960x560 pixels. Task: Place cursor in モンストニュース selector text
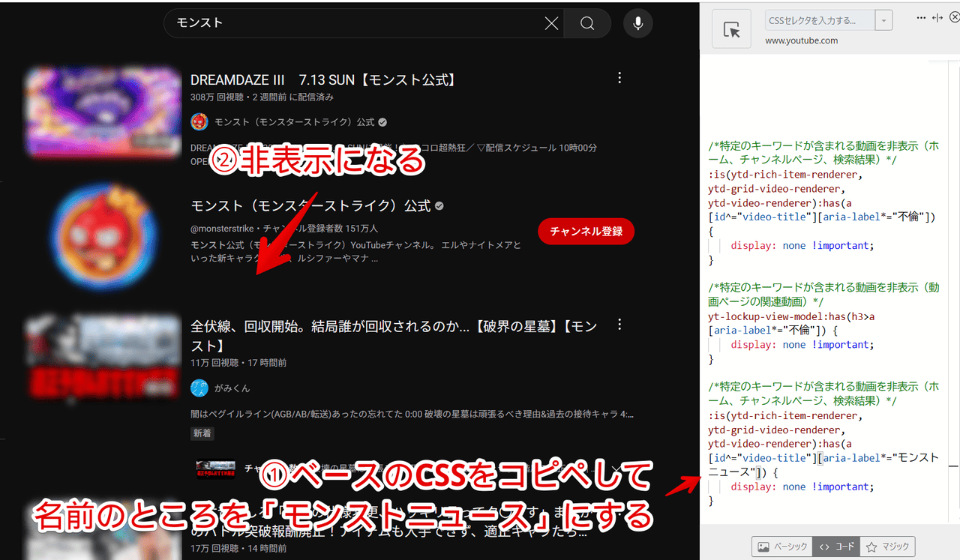pyautogui.click(x=823, y=465)
